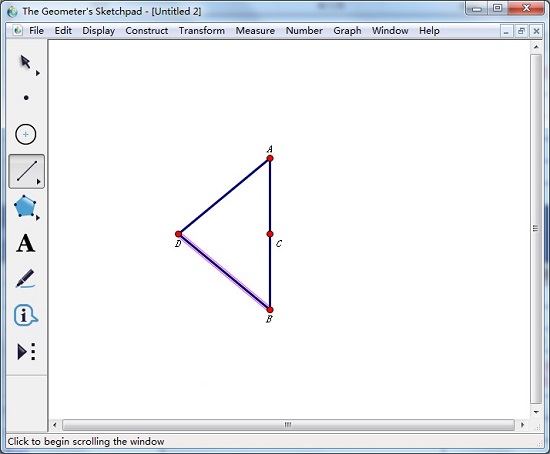Open the Graph menu
Image resolution: width=550 pixels, height=454 pixels.
(347, 31)
